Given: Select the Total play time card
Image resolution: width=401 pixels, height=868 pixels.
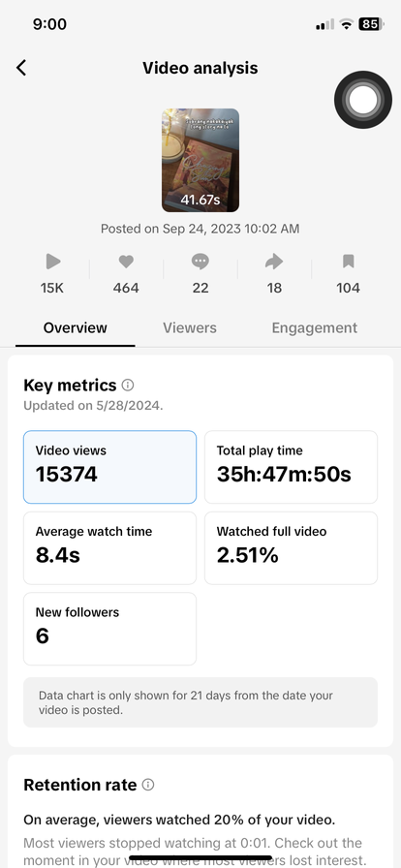Looking at the screenshot, I should pyautogui.click(x=292, y=467).
